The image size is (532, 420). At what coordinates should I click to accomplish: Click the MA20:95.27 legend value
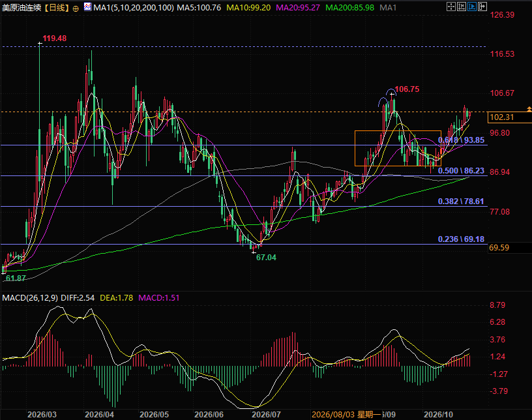point(297,7)
